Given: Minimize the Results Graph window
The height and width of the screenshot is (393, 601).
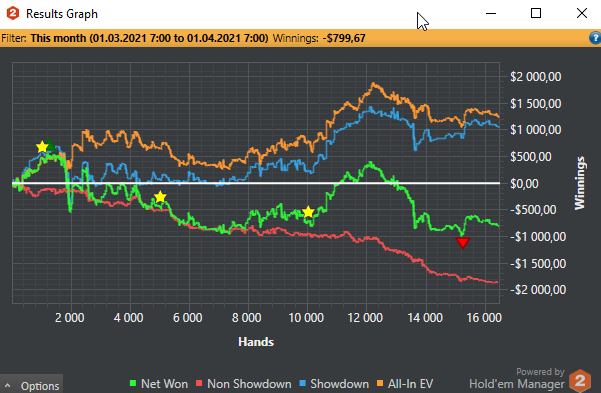Looking at the screenshot, I should click(491, 13).
